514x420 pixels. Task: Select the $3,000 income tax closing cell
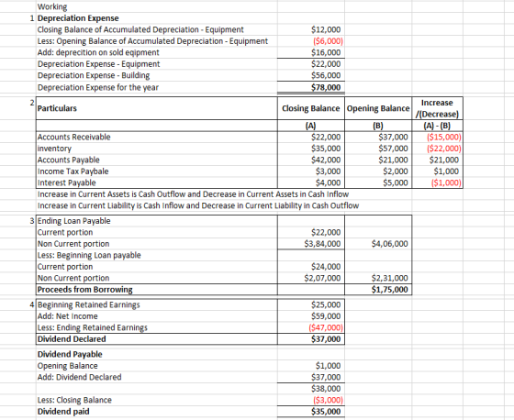pyautogui.click(x=329, y=171)
